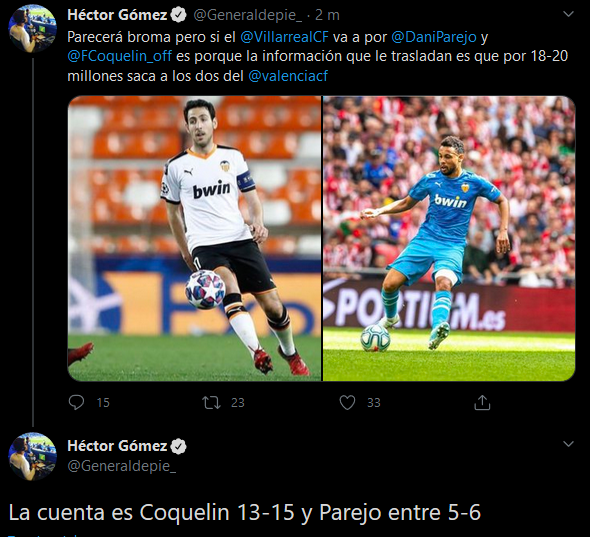Open the @VillarrealCF mention
590x537 pixels.
[x=284, y=37]
